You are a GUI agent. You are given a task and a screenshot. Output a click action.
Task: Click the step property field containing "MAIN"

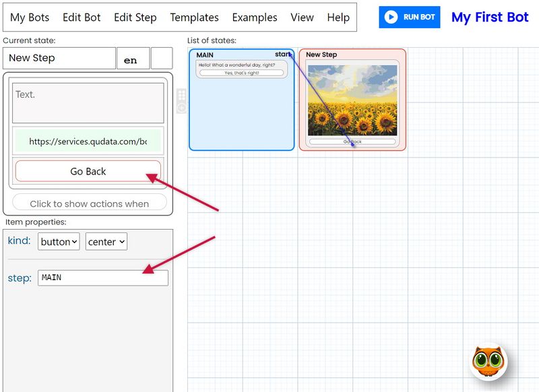tap(102, 277)
